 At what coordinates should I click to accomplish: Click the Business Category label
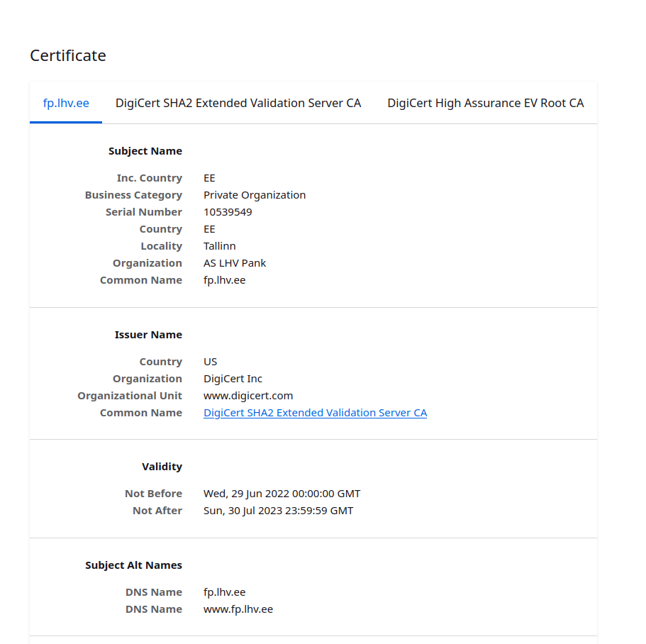click(x=133, y=195)
